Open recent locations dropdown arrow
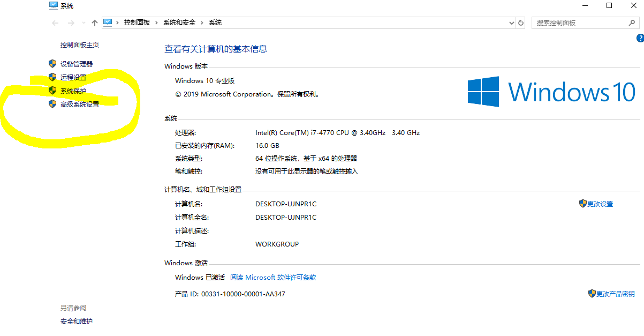 click(x=84, y=23)
